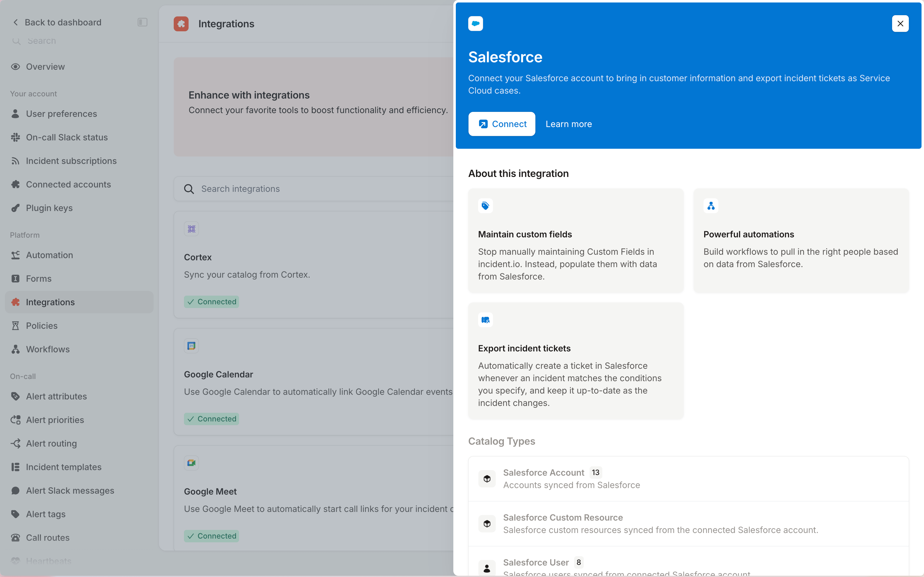The image size is (924, 577).
Task: Open On-call Slack status settings
Action: 79,137
